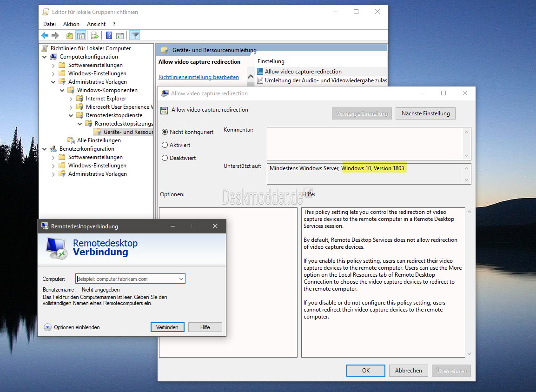Open the Datei menu

click(50, 24)
